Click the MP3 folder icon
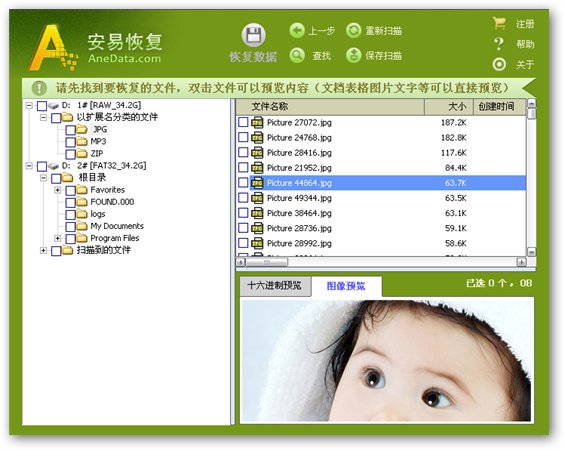 pos(82,141)
